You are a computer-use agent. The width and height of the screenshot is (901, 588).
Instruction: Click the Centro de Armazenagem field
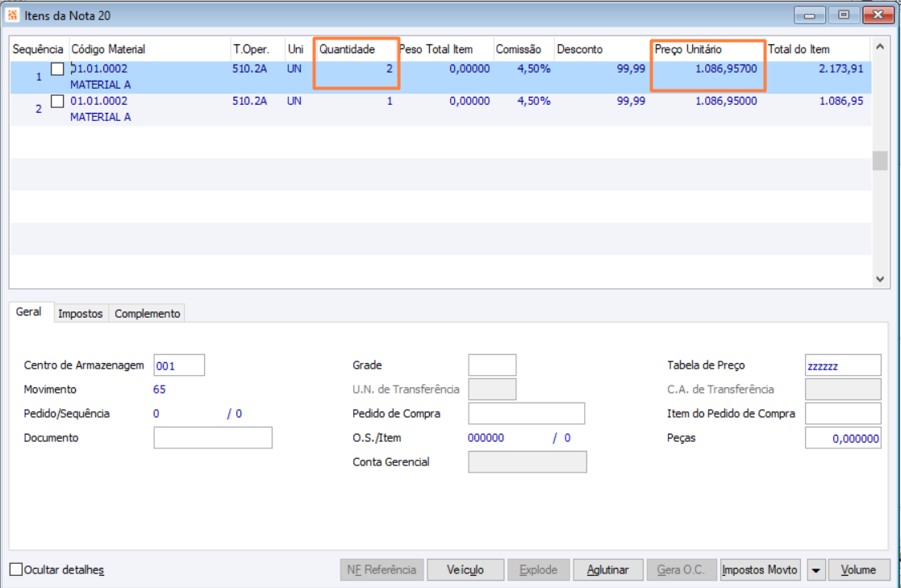pos(179,365)
